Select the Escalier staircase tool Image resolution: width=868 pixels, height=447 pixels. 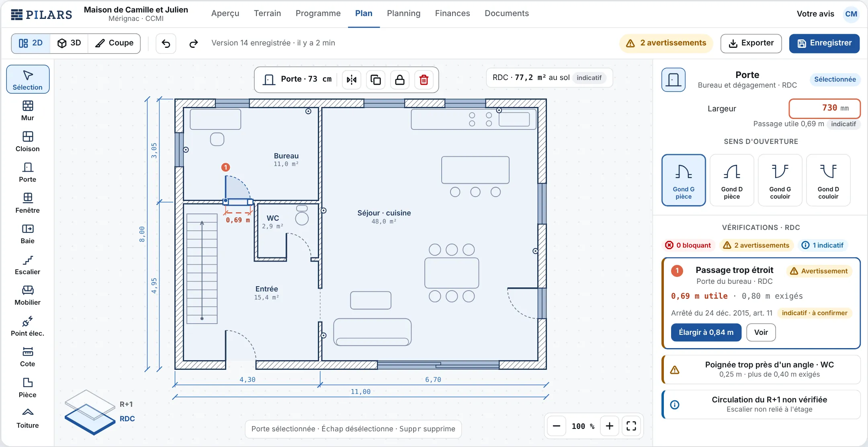point(28,265)
